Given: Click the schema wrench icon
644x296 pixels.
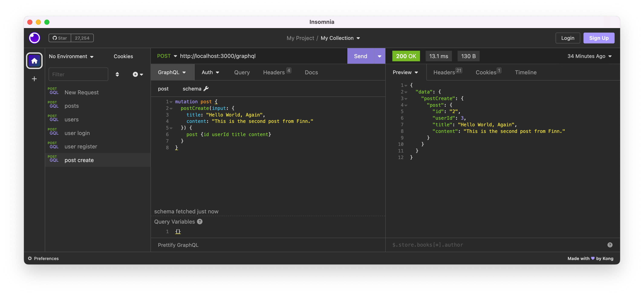Looking at the screenshot, I should click(206, 89).
